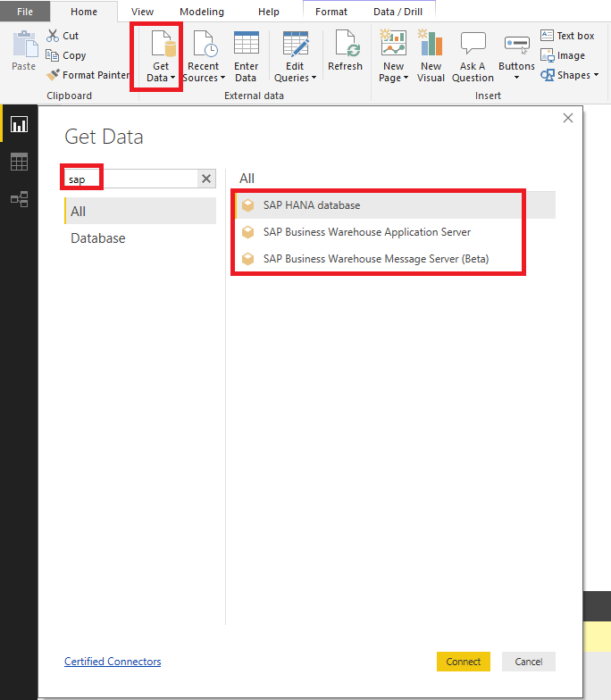Open the Help tab

click(268, 12)
